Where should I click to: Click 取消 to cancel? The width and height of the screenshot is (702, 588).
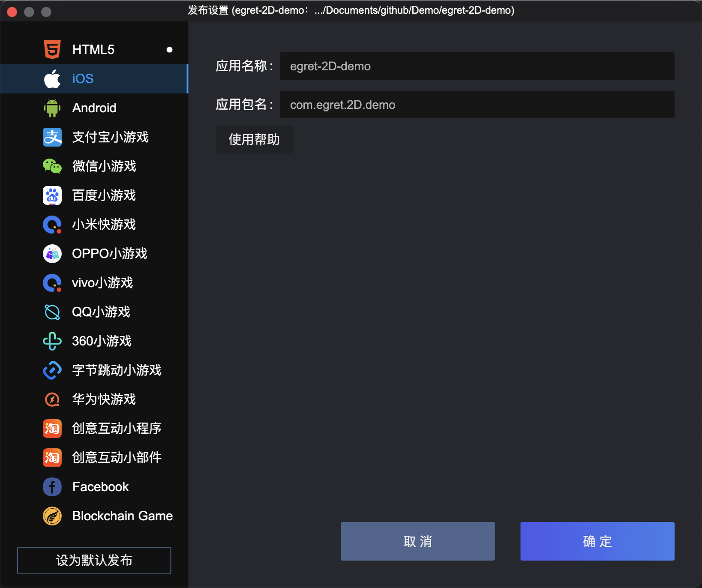click(418, 541)
